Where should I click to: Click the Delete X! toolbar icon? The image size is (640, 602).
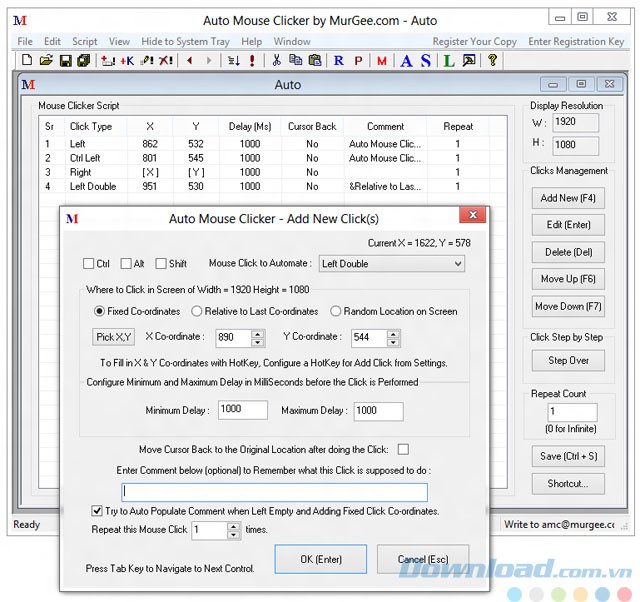(166, 61)
